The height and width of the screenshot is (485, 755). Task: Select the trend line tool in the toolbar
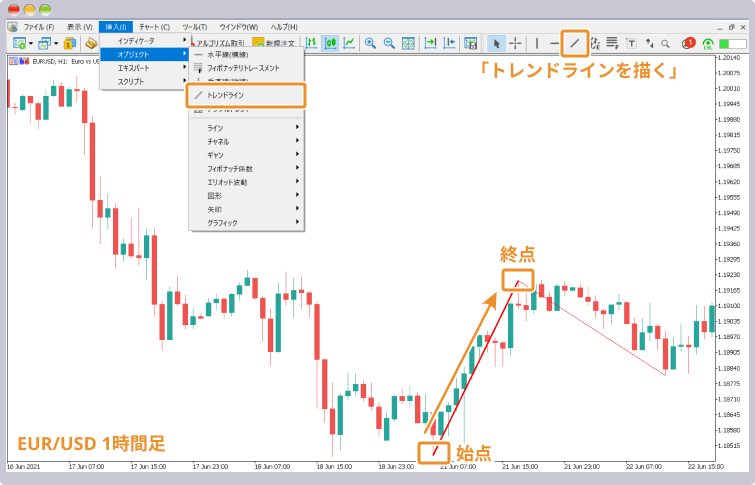click(574, 43)
